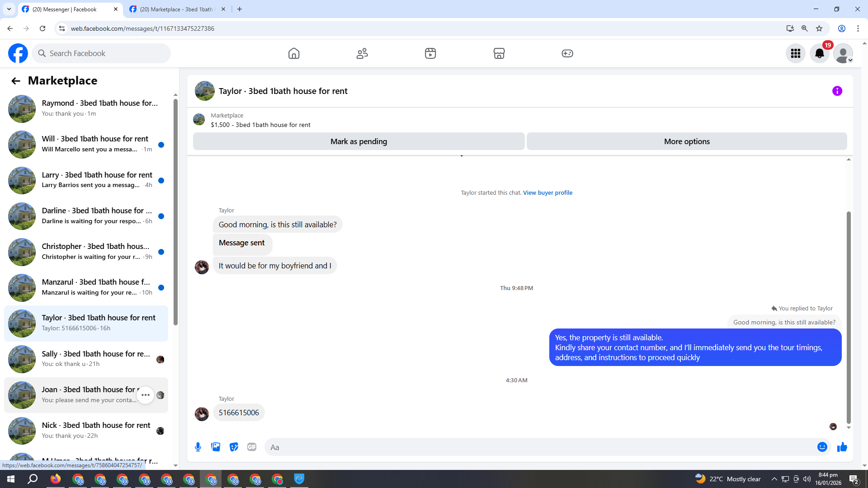Click Mark as pending button
The height and width of the screenshot is (488, 868).
pos(359,141)
